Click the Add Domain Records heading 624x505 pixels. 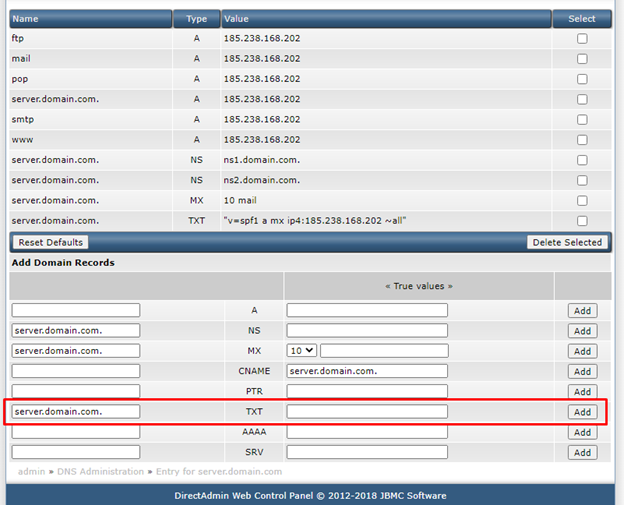(x=63, y=263)
